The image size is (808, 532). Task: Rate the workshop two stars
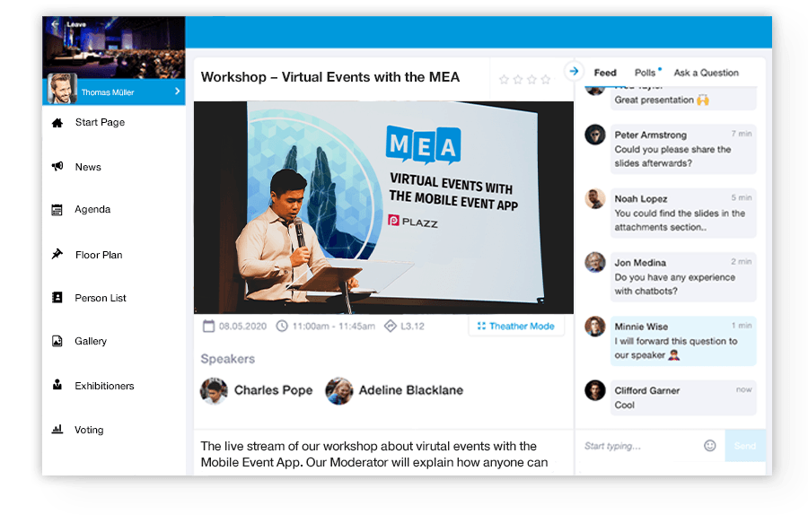tap(518, 79)
